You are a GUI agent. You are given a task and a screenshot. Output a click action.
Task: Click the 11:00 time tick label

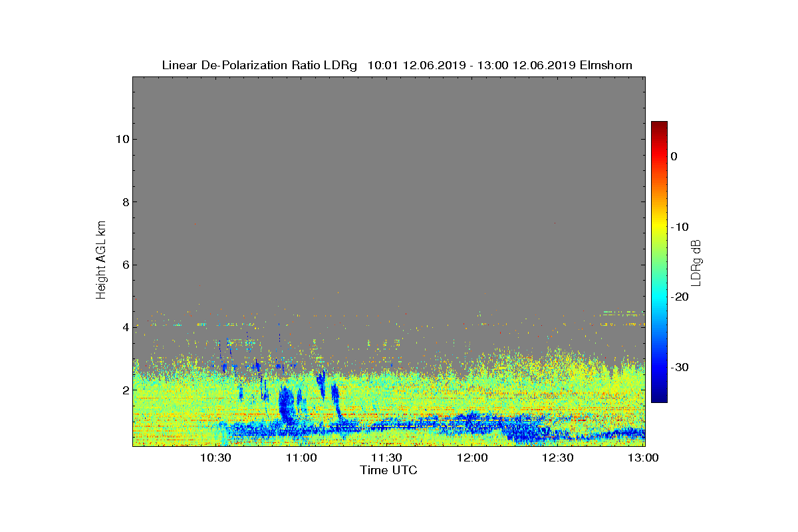coord(301,458)
